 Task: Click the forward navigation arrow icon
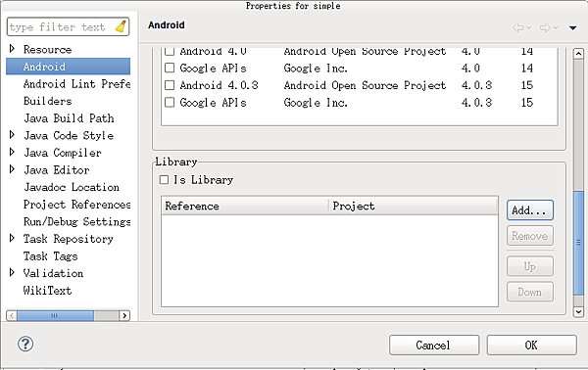[545, 27]
